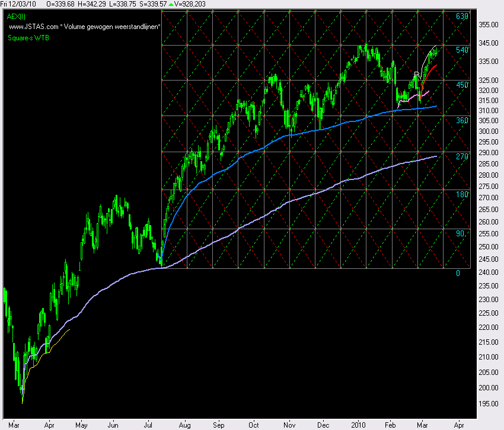Click the 180 Gann level label
The image size is (504, 430).
click(462, 194)
